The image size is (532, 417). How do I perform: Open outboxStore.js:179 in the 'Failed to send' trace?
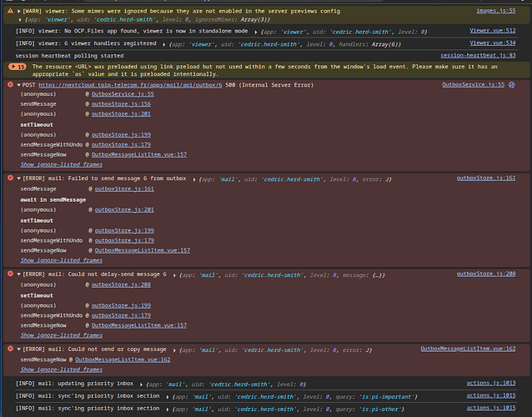point(124,240)
